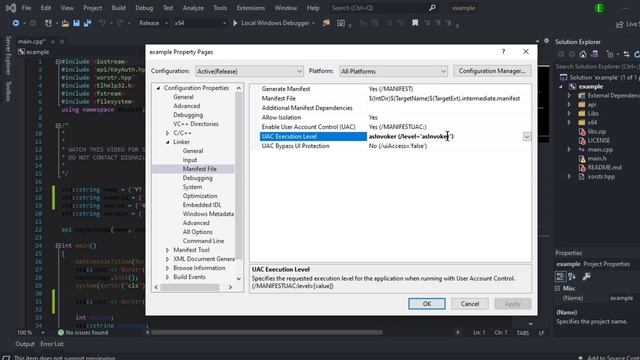
Task: Expand the C/C++ tree node
Action: pos(167,133)
